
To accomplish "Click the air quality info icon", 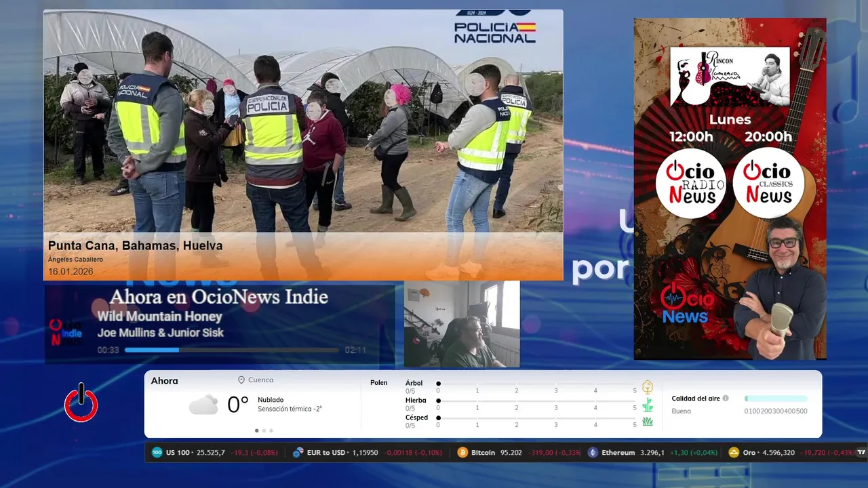I will pyautogui.click(x=726, y=399).
